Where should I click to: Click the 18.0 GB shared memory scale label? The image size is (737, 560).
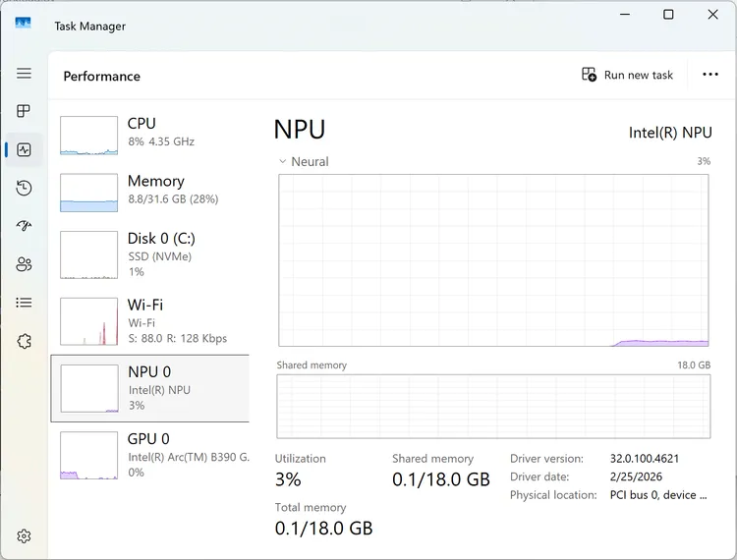click(694, 365)
